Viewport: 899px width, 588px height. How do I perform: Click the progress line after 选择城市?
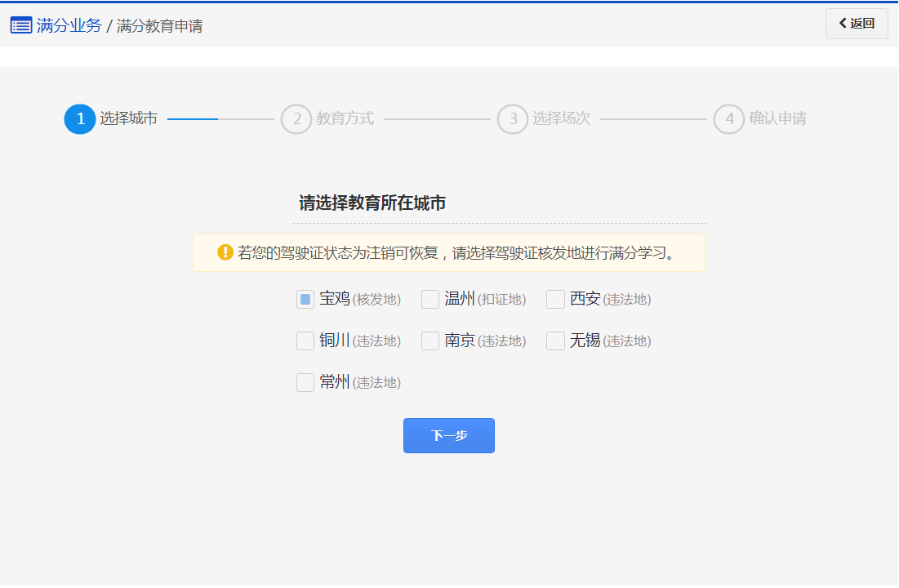click(220, 119)
